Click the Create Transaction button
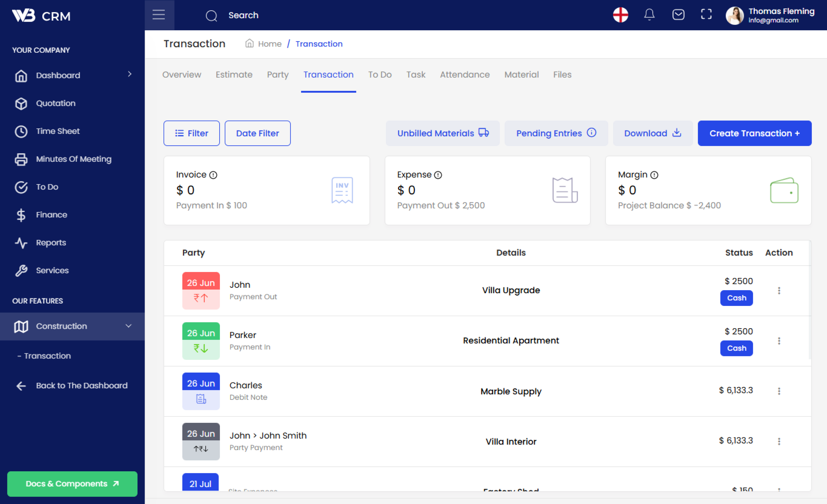The width and height of the screenshot is (827, 504). click(x=754, y=133)
